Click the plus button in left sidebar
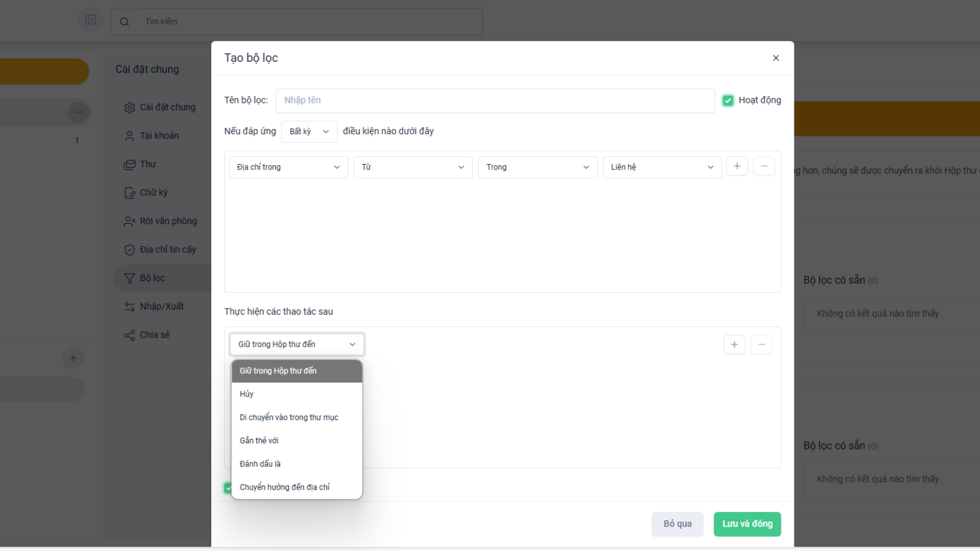Image resolution: width=980 pixels, height=551 pixels. point(73,358)
